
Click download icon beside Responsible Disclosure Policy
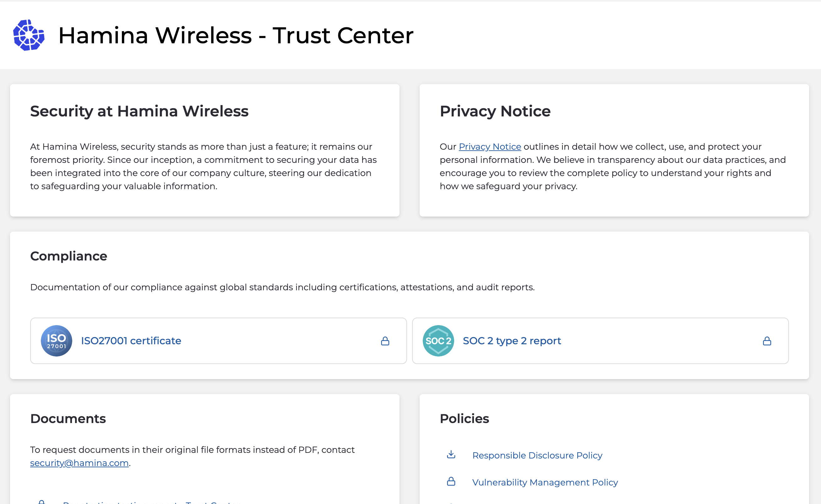click(x=451, y=455)
